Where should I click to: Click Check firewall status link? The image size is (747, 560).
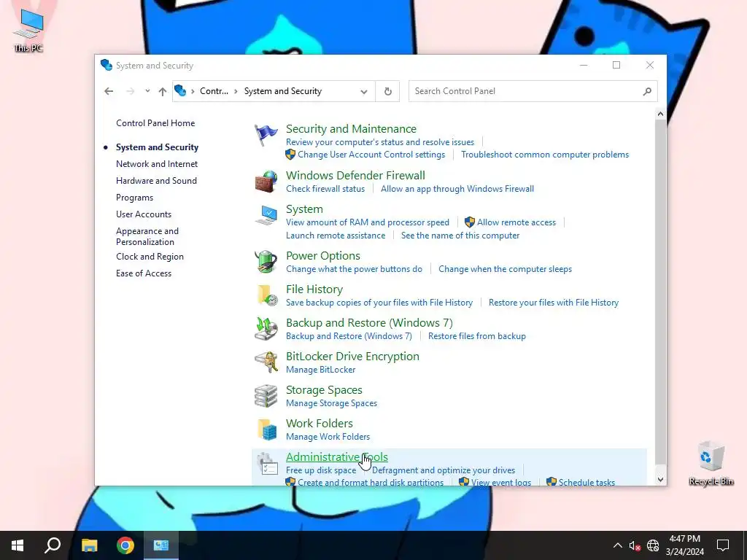[x=325, y=189]
